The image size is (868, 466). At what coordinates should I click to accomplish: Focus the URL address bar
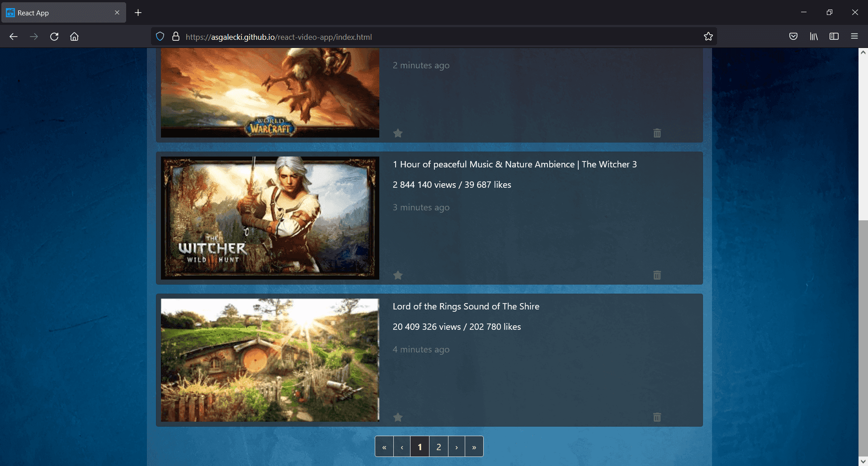point(434,37)
